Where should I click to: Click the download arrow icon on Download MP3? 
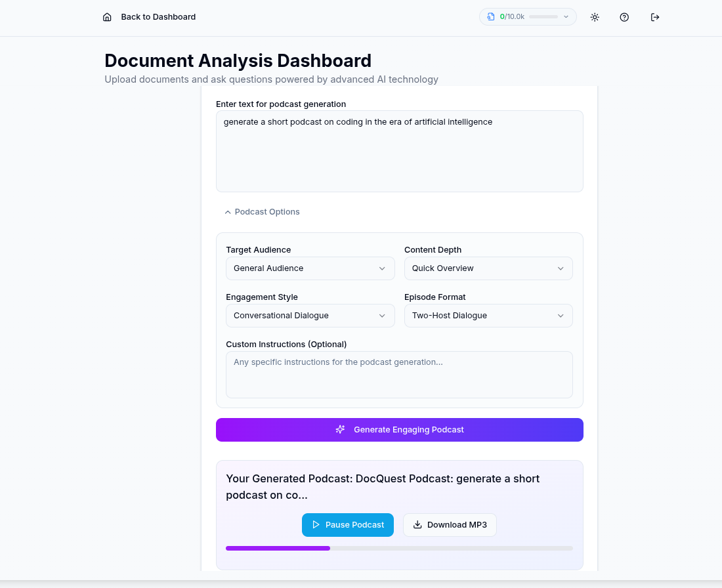click(417, 524)
